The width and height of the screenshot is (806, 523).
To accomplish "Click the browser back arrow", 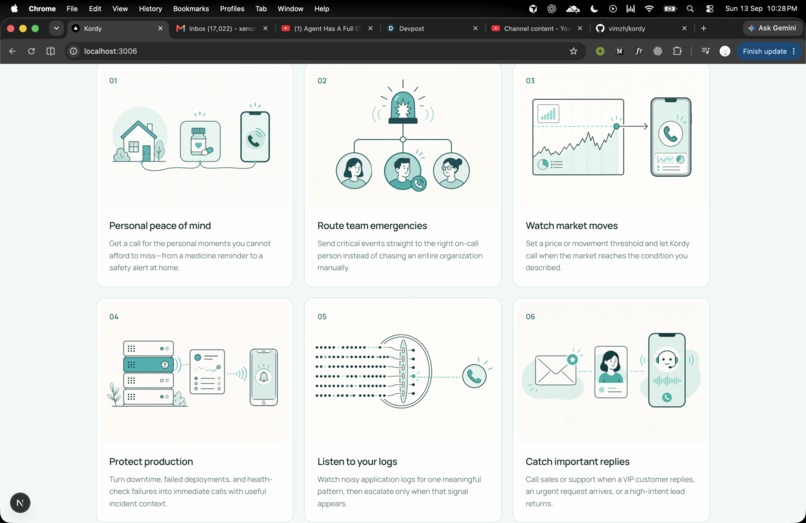I will [x=12, y=51].
